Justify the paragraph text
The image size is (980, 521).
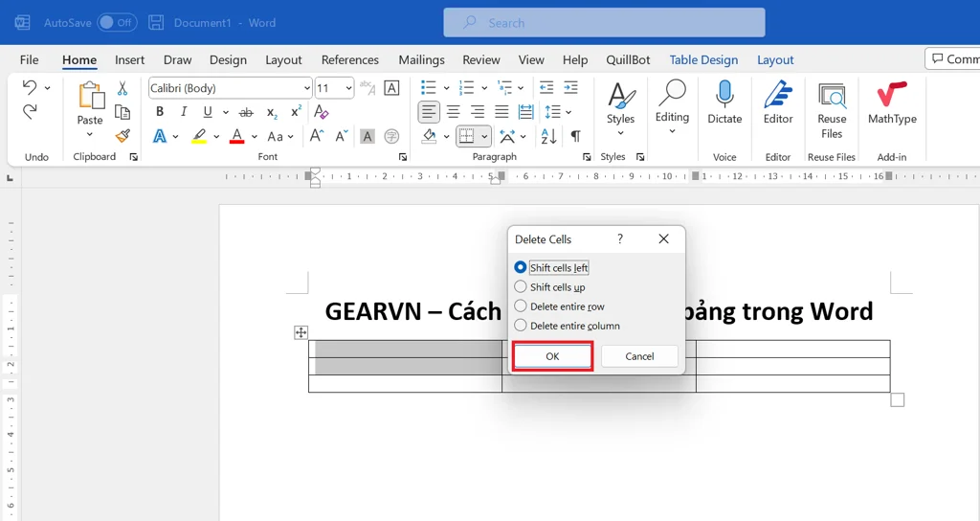[501, 112]
